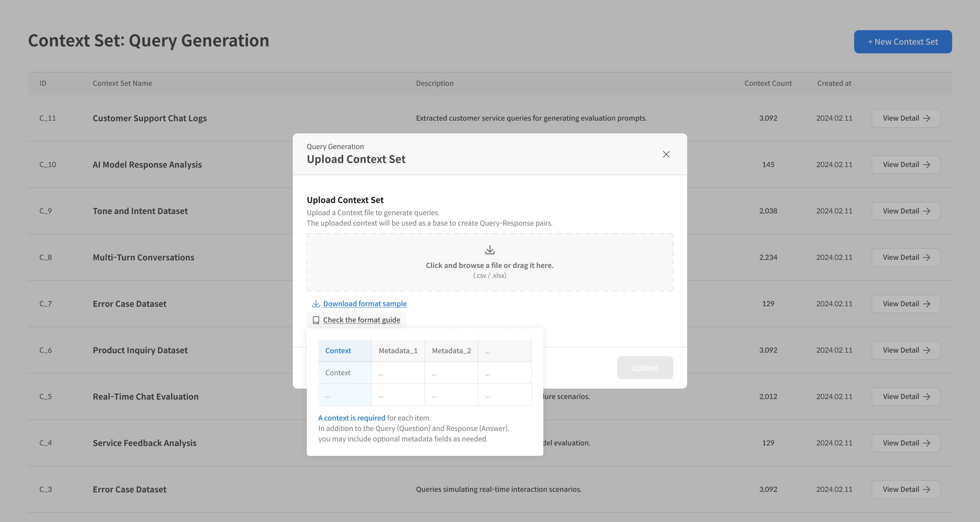
Task: Click the Context Count column header
Action: (x=768, y=83)
